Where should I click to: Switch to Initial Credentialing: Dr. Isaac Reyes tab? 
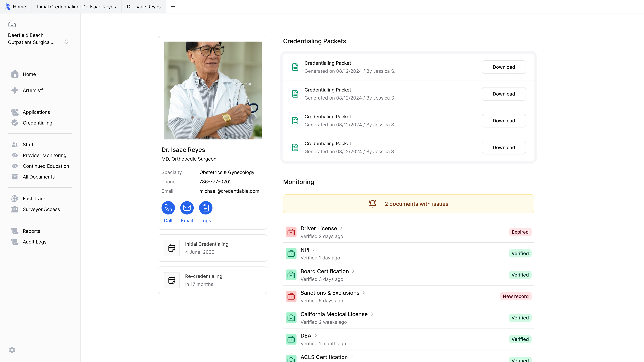point(76,7)
